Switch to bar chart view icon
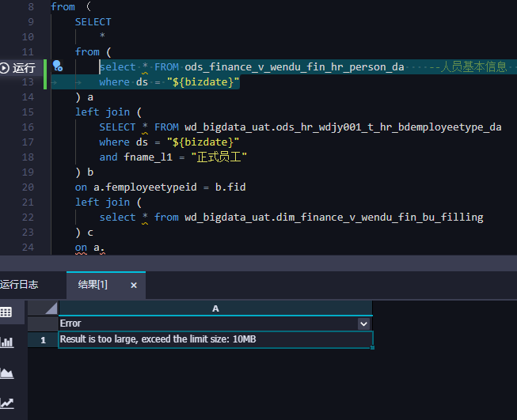 [x=6, y=342]
